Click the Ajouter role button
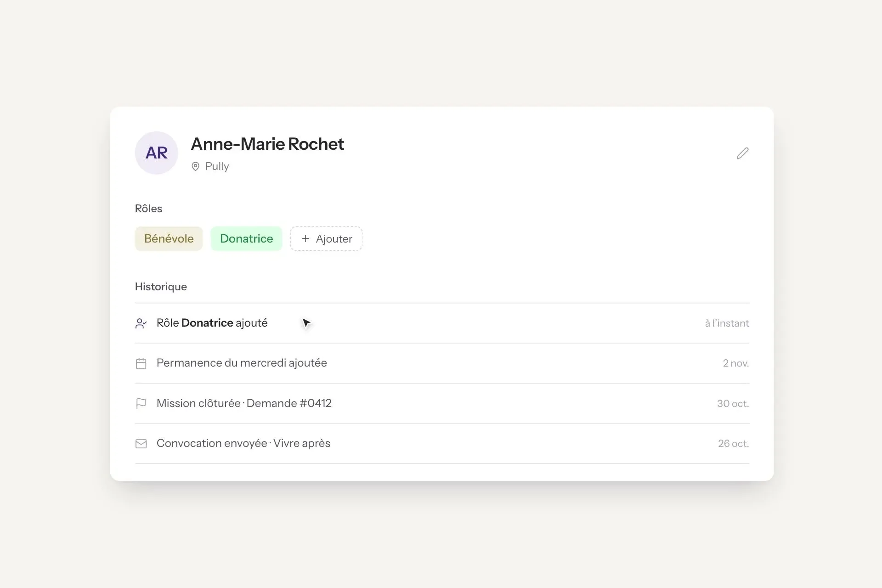882x588 pixels. click(326, 238)
